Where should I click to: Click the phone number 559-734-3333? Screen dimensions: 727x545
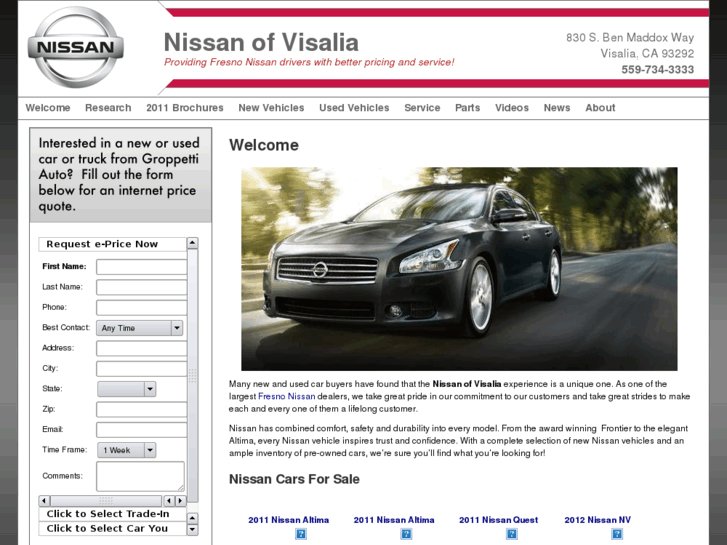coord(657,70)
